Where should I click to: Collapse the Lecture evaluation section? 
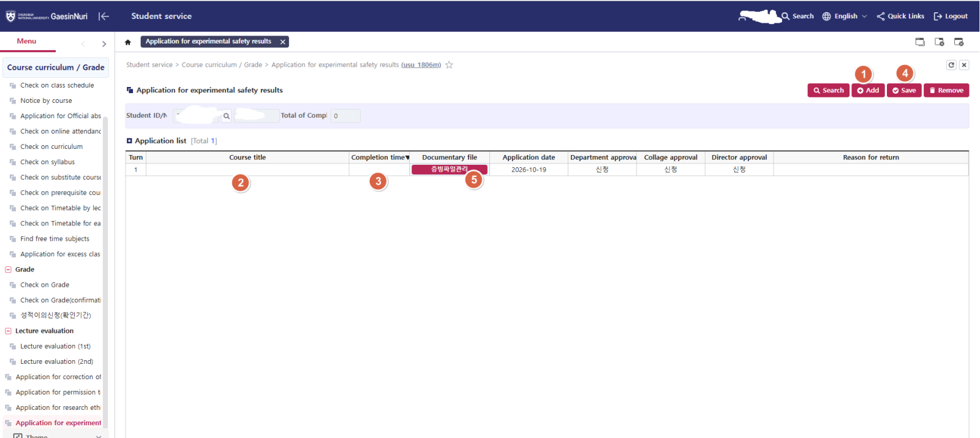point(8,331)
